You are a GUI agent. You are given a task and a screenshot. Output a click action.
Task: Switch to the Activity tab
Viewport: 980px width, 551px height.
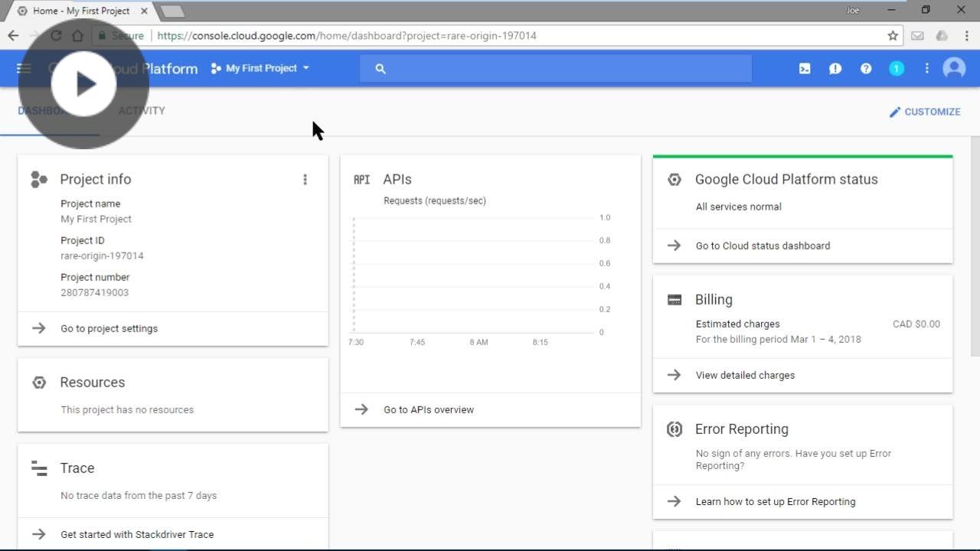click(x=142, y=110)
